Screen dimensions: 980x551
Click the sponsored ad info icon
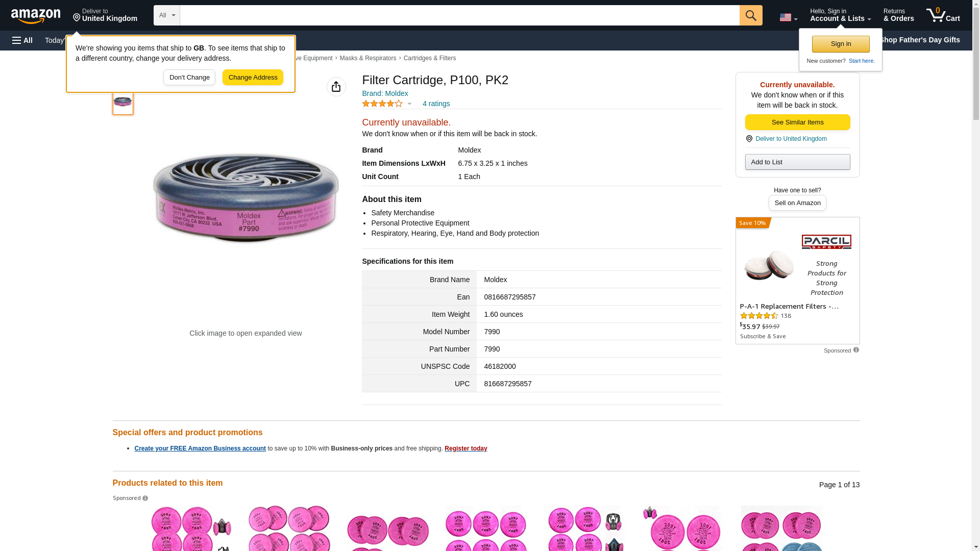tap(856, 350)
